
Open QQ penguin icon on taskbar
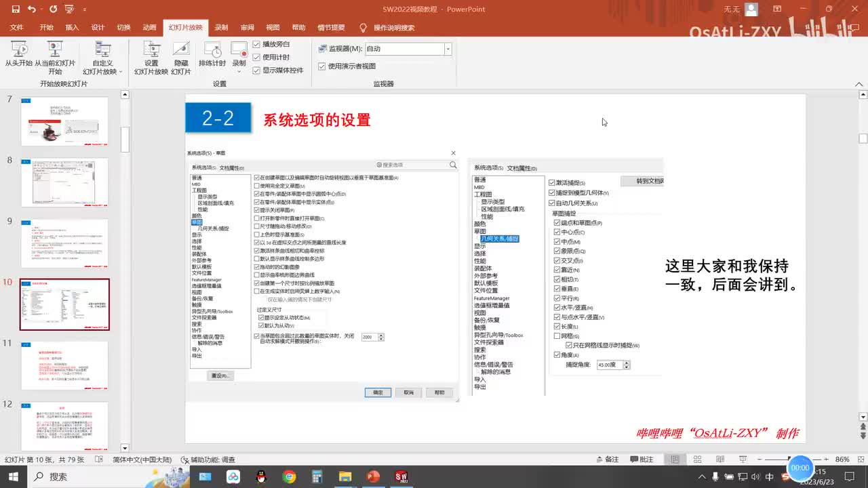click(261, 476)
